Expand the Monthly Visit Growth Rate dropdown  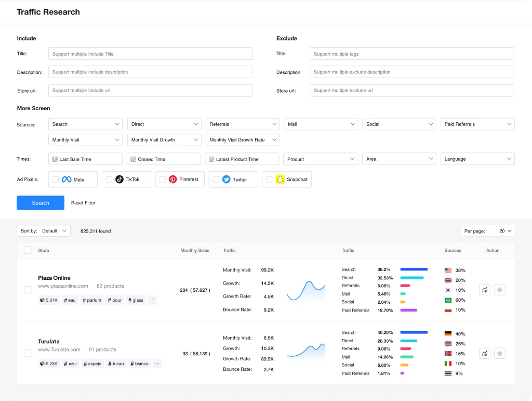tap(243, 140)
